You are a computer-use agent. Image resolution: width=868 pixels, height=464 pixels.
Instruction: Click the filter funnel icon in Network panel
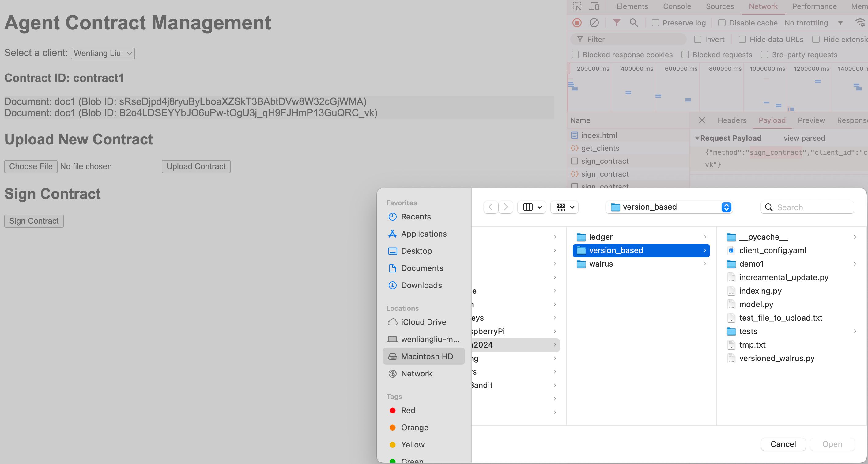[x=617, y=22]
